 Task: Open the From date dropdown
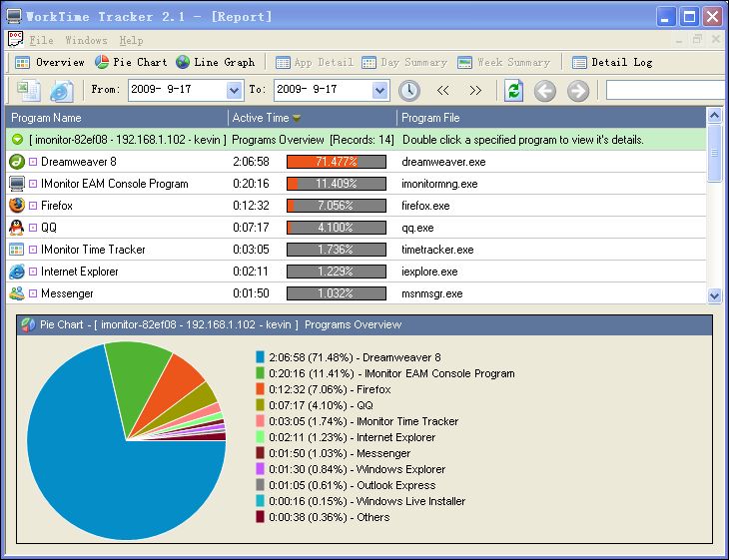(234, 90)
